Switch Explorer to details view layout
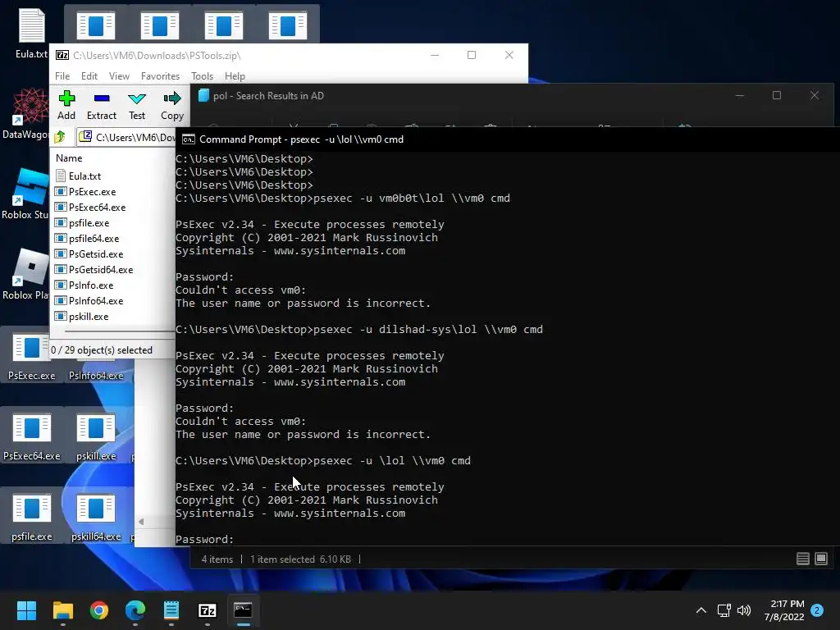Viewport: 840px width, 630px height. (802, 559)
